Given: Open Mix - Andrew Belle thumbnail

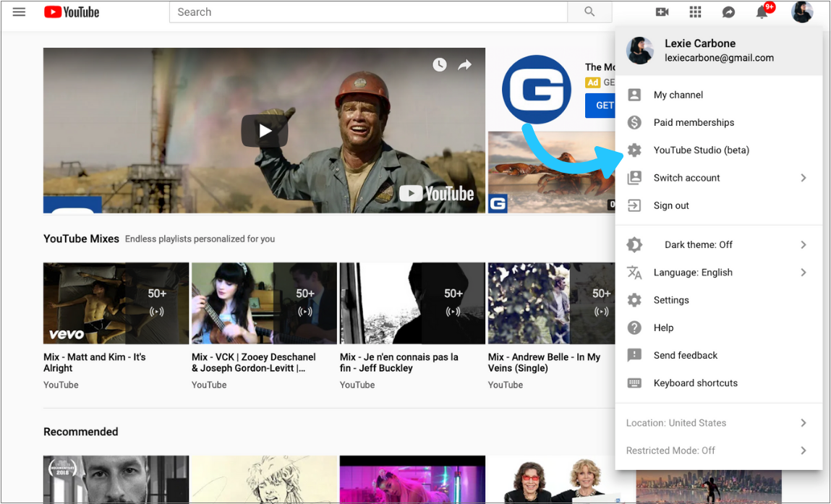Looking at the screenshot, I should (551, 303).
